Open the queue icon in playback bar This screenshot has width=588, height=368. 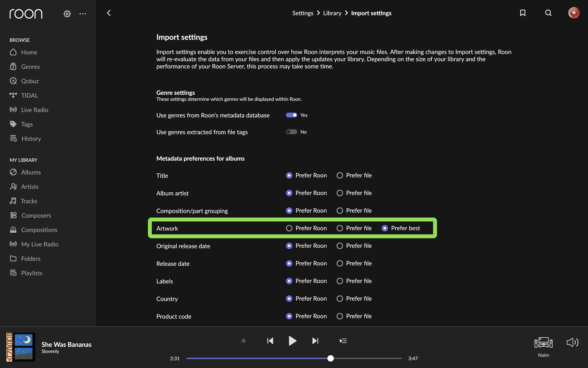click(x=343, y=341)
